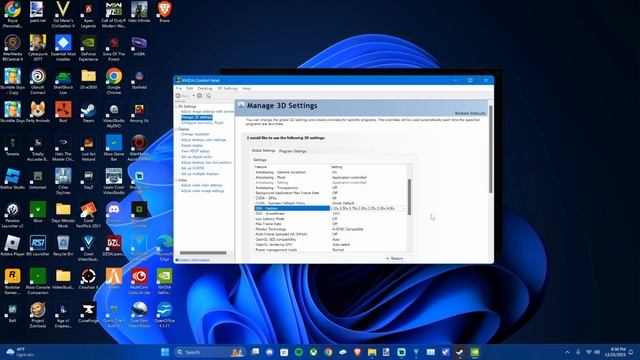
Task: Open the Among Us desktop icon
Action: (139, 113)
